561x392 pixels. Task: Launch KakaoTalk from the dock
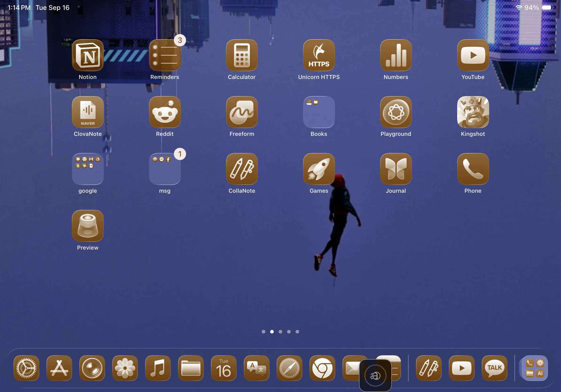click(495, 368)
